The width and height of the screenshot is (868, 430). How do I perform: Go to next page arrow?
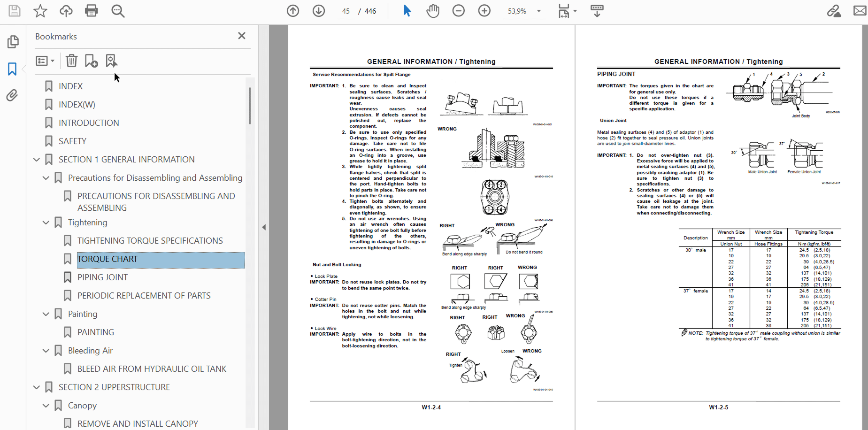pyautogui.click(x=319, y=11)
